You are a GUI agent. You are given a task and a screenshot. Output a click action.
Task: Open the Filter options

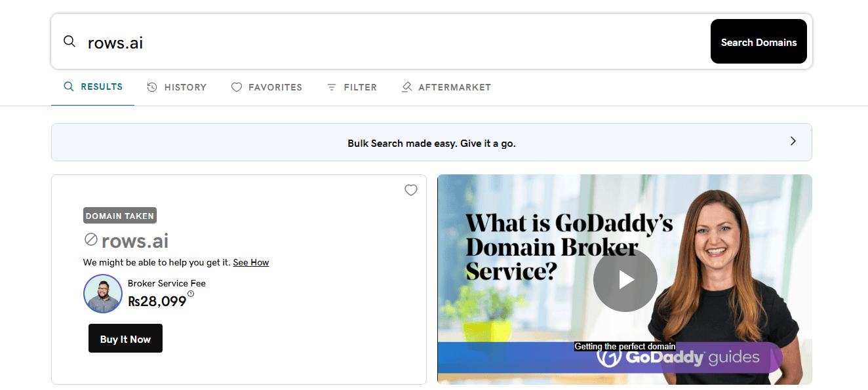(352, 87)
